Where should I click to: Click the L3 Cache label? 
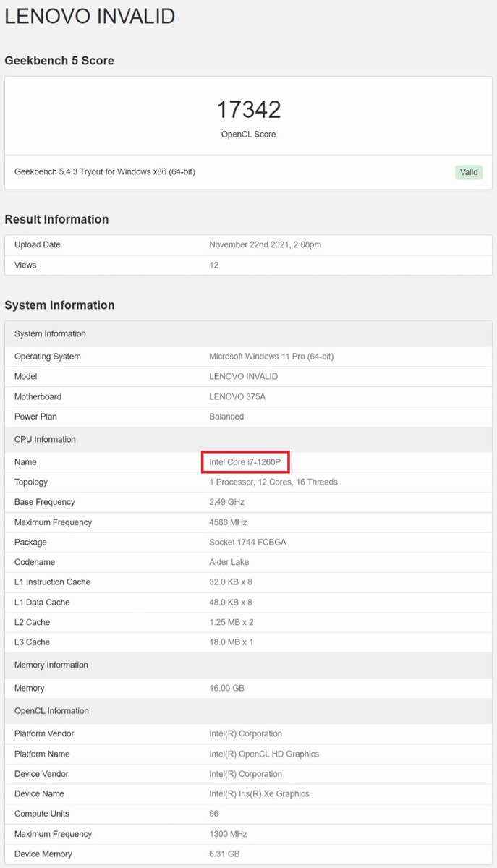pyautogui.click(x=32, y=642)
